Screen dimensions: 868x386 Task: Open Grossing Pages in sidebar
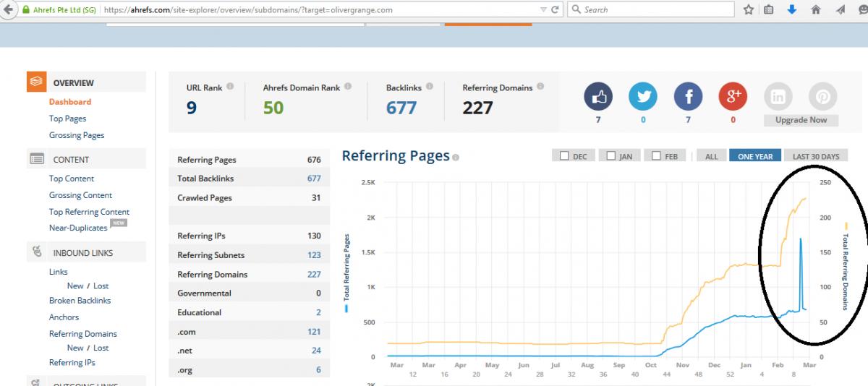tap(77, 135)
